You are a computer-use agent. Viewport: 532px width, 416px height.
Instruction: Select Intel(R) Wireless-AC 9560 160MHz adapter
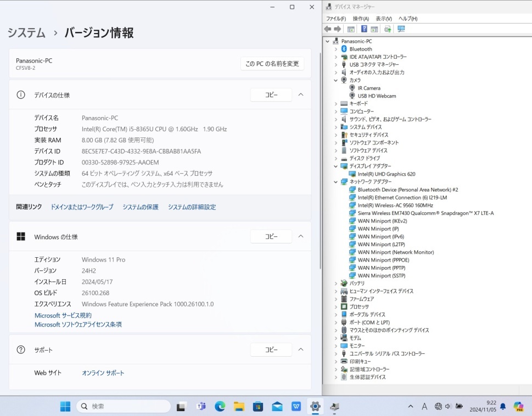pos(395,205)
